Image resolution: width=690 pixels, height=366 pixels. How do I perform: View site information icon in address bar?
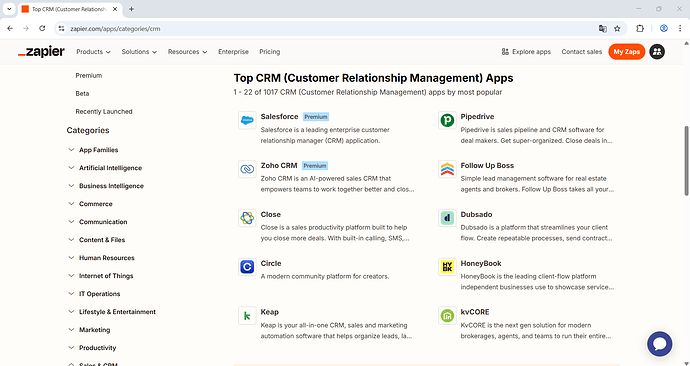coord(62,29)
